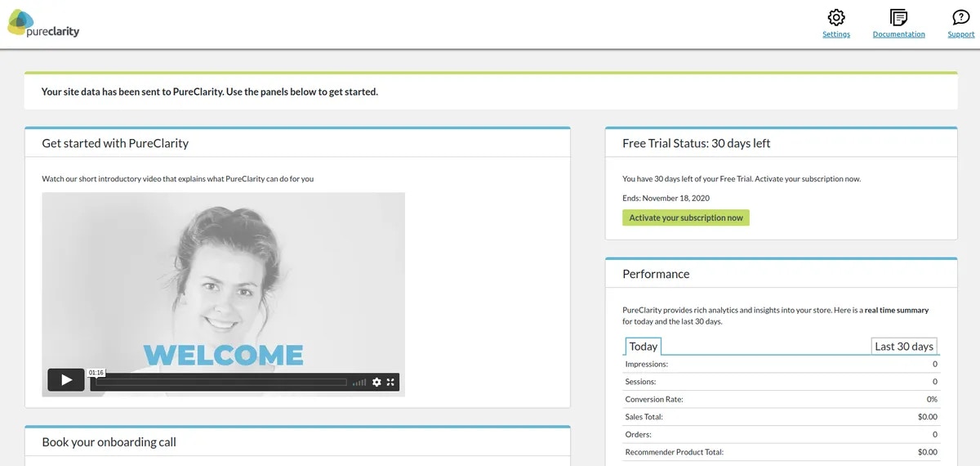
Task: Seek on the video progress bar
Action: [220, 382]
